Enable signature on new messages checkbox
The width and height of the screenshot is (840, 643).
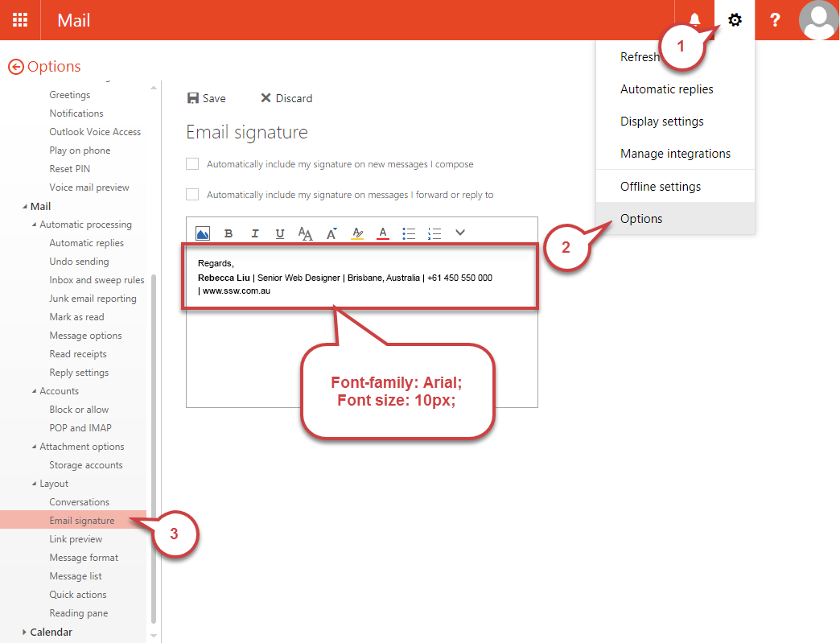pos(192,164)
